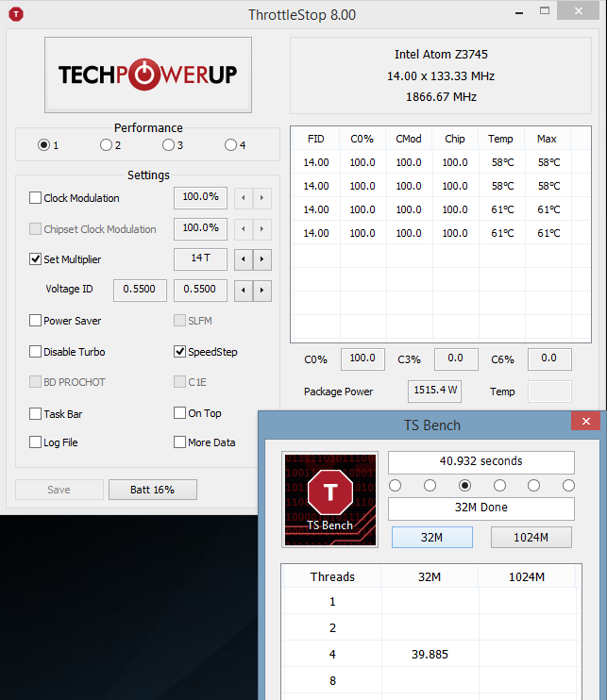Start the 1024M benchmark in TS Bench

point(531,537)
